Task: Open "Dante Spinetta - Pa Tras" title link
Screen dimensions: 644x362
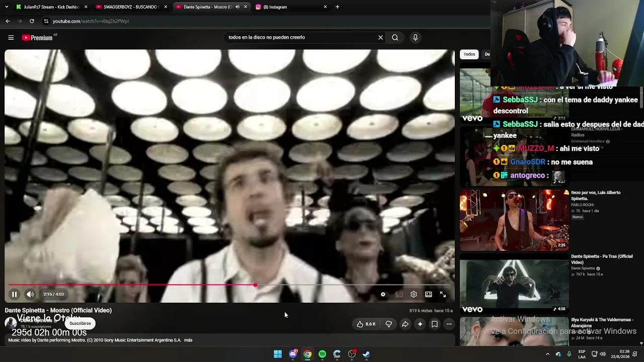Action: pos(602,259)
